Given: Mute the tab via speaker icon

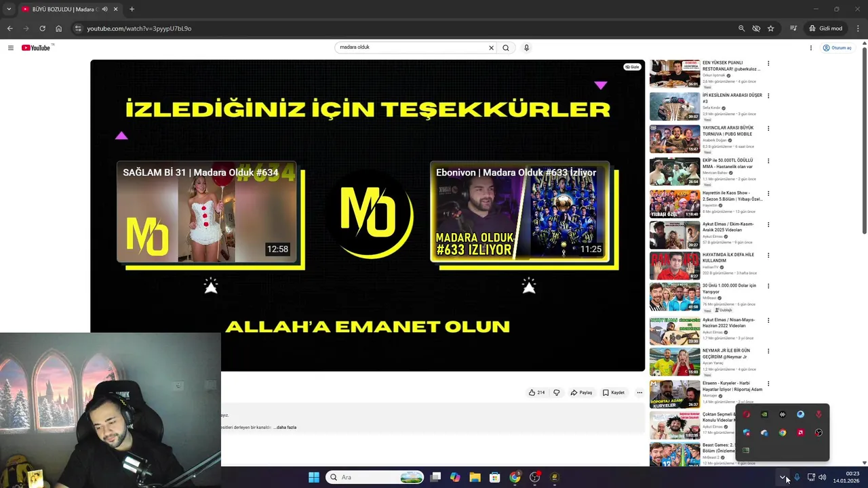Looking at the screenshot, I should point(104,9).
